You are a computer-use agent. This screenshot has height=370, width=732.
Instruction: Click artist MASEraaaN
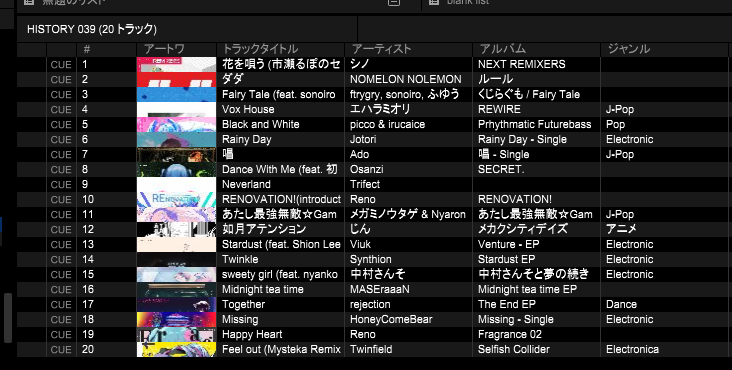click(380, 290)
